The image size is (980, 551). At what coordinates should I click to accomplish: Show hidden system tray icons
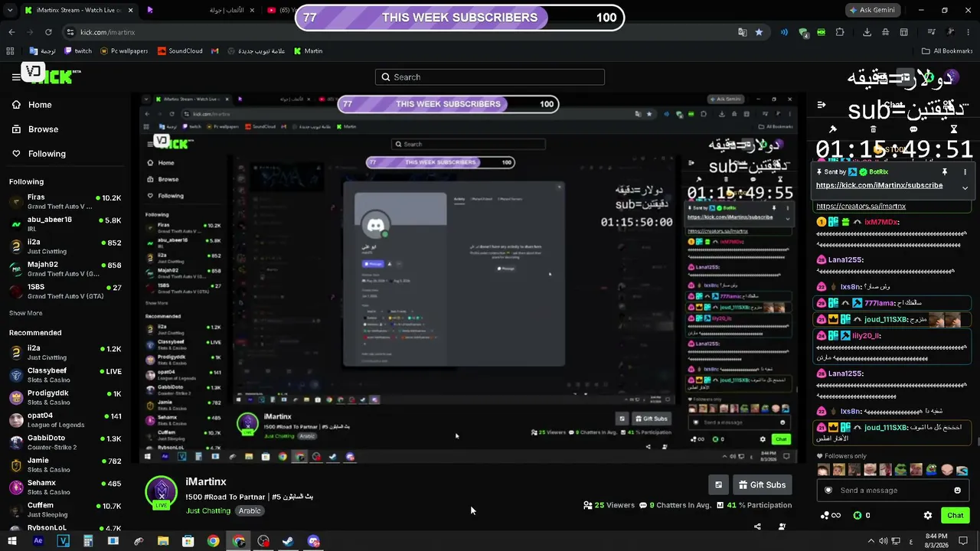871,541
